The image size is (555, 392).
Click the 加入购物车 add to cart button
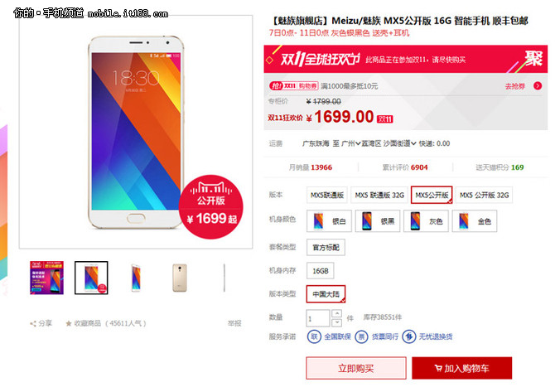[462, 368]
